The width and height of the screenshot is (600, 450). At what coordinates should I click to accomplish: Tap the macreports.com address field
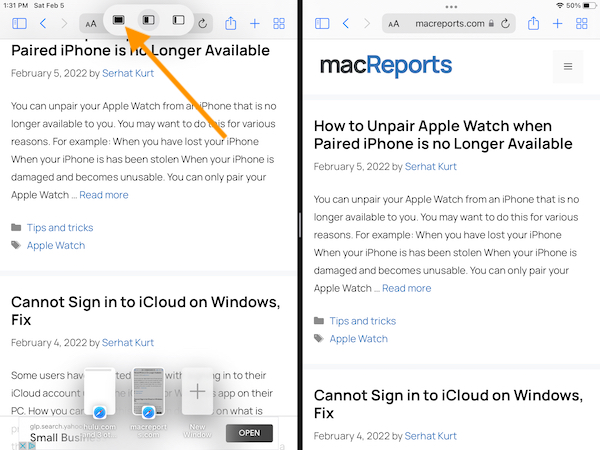coord(450,24)
